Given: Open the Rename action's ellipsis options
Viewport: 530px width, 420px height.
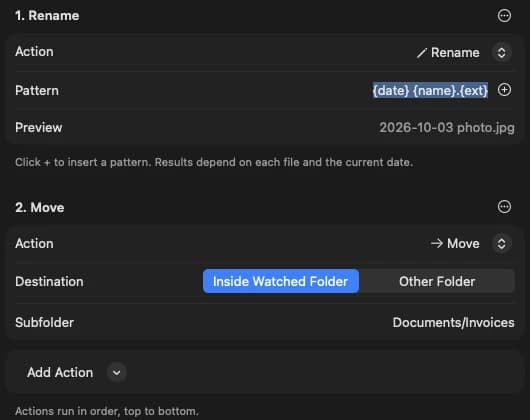Looking at the screenshot, I should [504, 16].
